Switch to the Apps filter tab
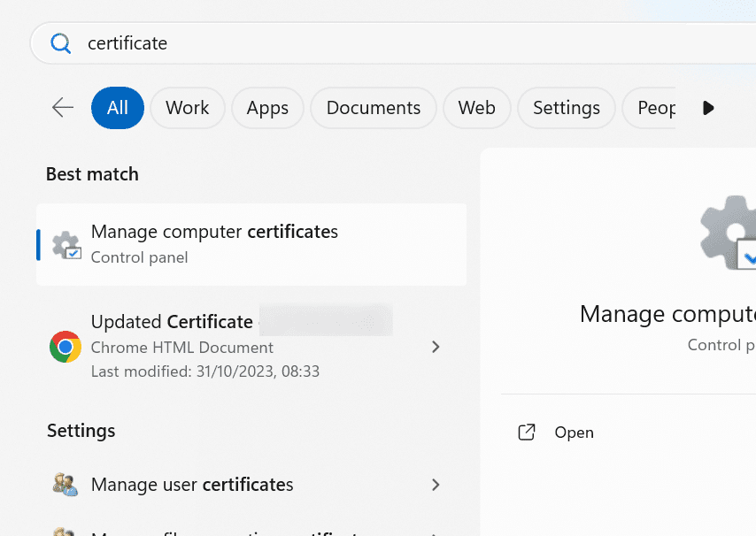 pos(267,108)
